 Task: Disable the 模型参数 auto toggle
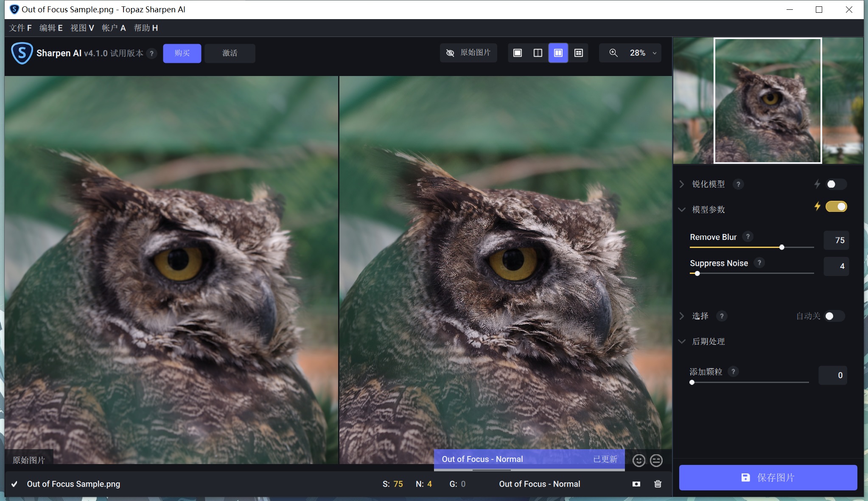tap(836, 207)
